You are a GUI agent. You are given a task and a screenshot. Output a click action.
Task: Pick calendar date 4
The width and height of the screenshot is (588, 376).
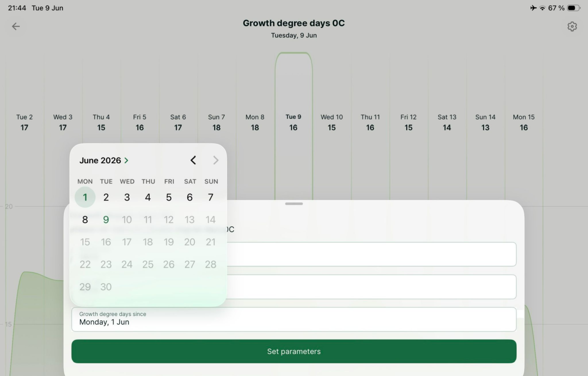[148, 197]
